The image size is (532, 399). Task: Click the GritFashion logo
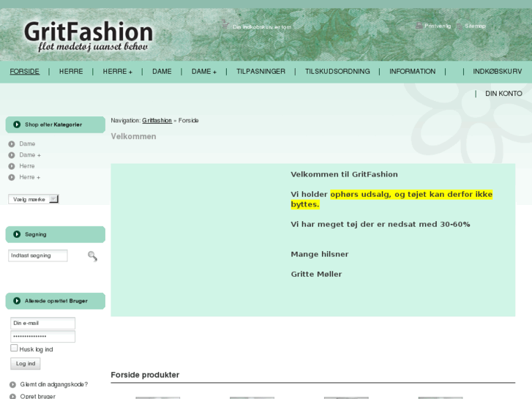click(x=89, y=36)
